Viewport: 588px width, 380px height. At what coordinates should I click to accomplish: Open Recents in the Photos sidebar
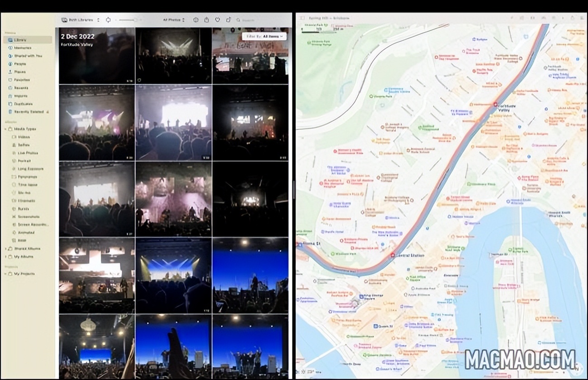pos(27,88)
